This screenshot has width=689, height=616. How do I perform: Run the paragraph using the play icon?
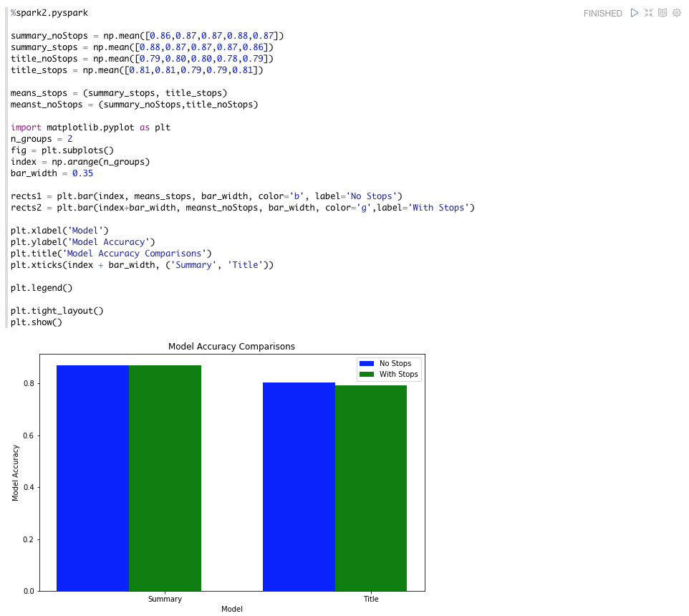click(633, 13)
